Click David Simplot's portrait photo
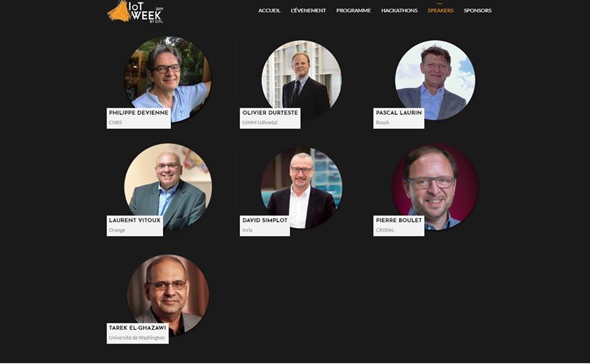 pos(302,188)
